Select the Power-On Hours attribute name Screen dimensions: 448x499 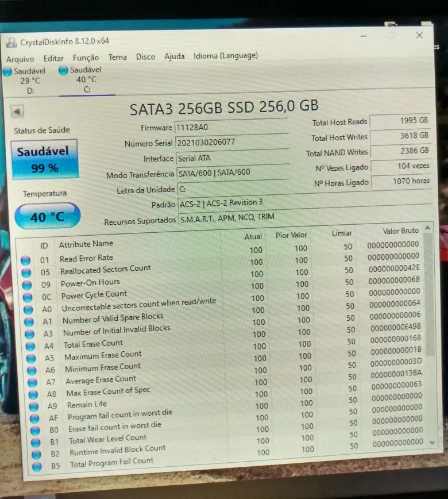[90, 283]
